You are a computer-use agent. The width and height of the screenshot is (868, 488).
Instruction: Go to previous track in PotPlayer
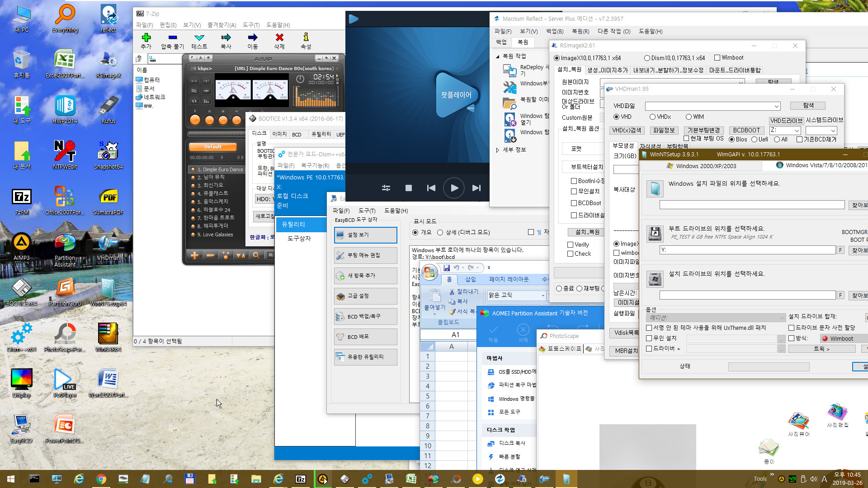click(x=431, y=188)
